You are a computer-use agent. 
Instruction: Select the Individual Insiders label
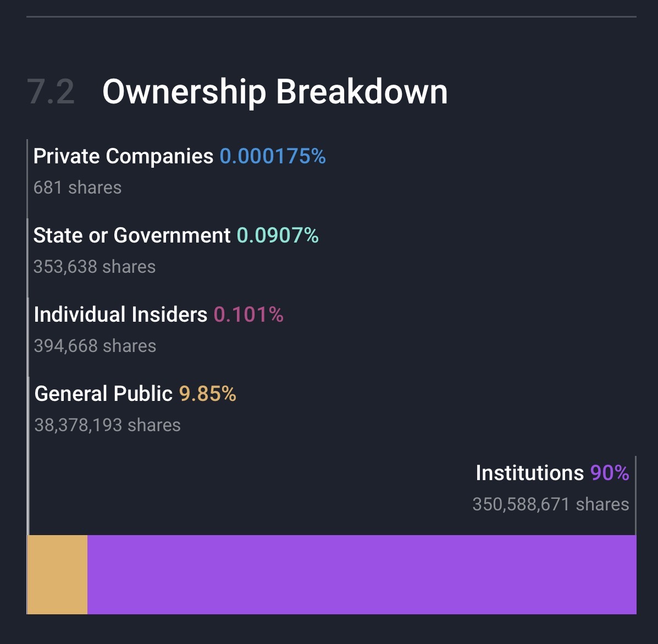(120, 315)
